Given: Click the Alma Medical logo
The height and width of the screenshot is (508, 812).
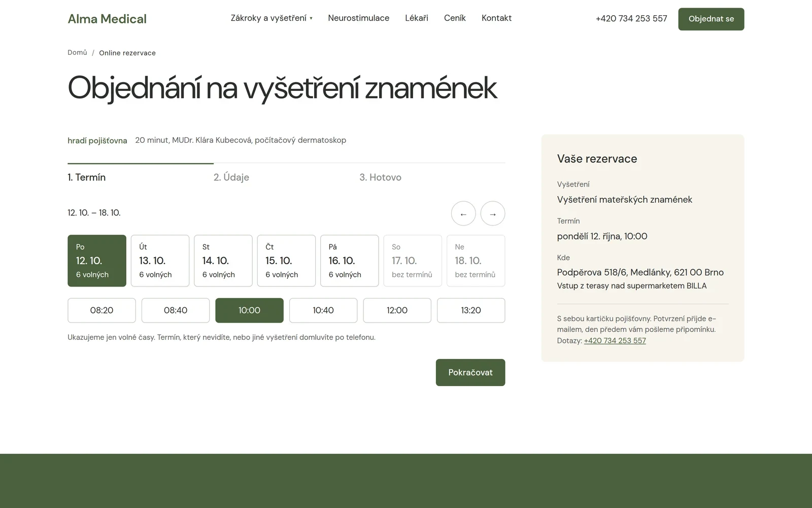Looking at the screenshot, I should [107, 19].
